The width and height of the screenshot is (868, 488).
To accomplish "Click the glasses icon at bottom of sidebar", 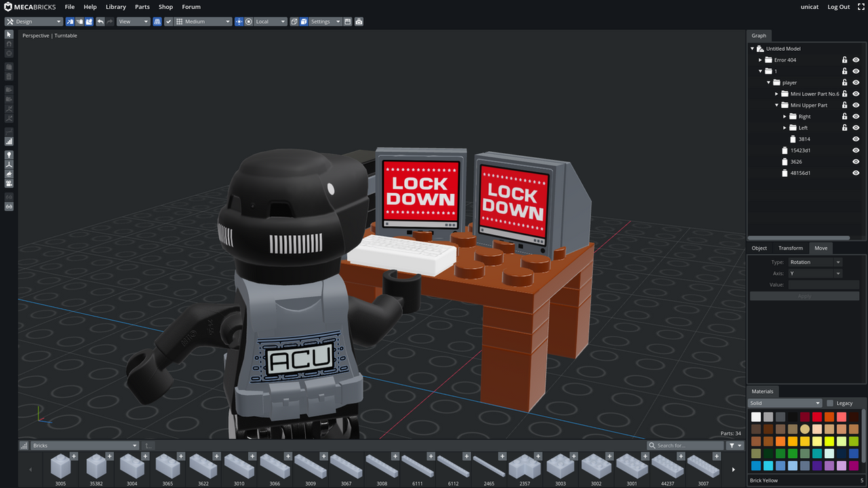I will tap(9, 206).
